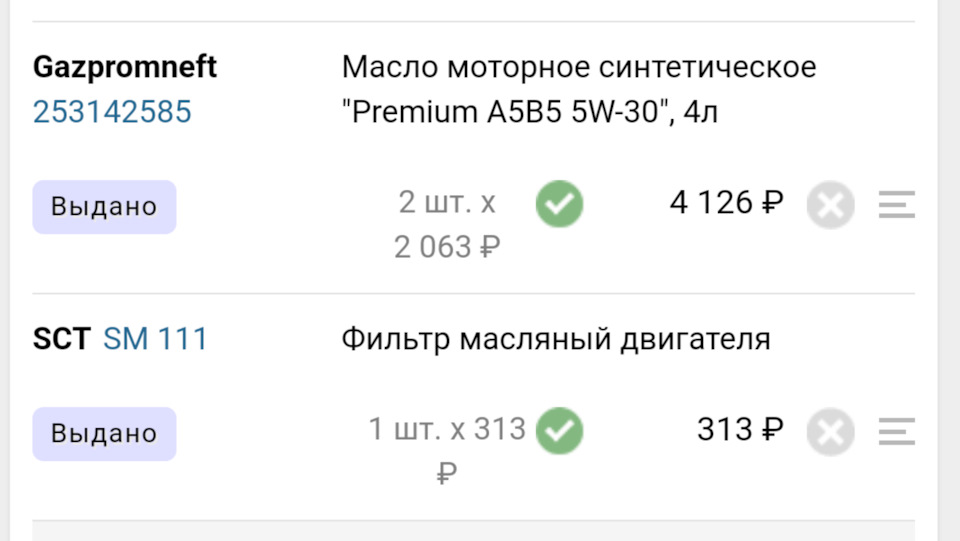Viewport: 960px width, 541px height.
Task: Remove the SCT oil filter with grey X
Action: (x=830, y=433)
